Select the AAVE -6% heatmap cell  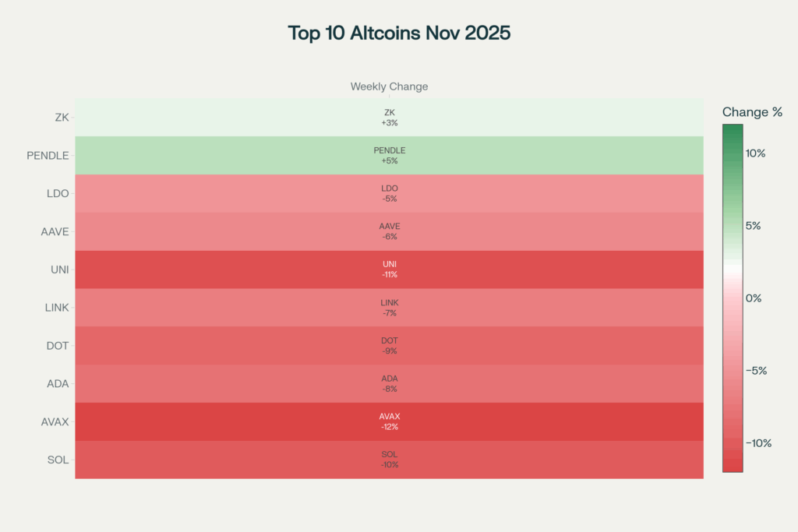point(389,231)
